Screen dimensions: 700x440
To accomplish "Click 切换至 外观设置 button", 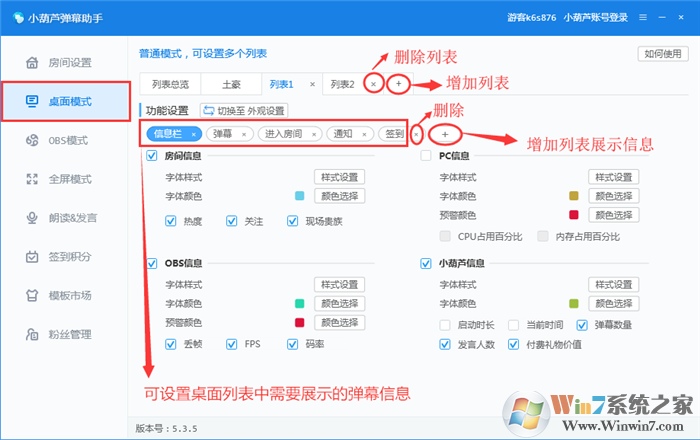I will (x=244, y=111).
